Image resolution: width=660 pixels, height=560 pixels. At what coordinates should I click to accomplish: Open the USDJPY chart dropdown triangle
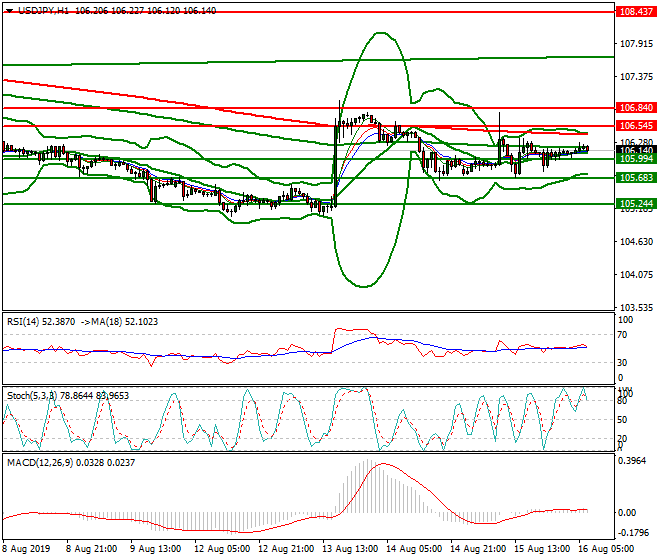coord(9,11)
